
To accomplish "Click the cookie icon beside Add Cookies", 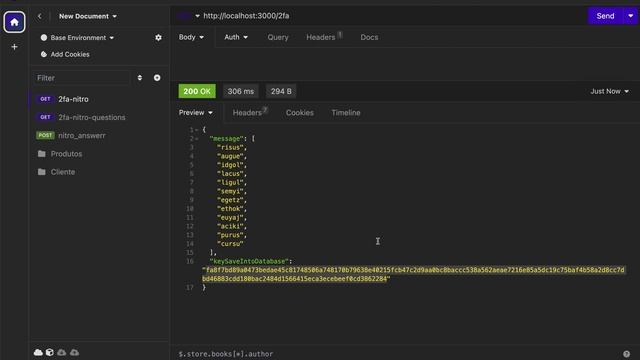I will (x=44, y=54).
